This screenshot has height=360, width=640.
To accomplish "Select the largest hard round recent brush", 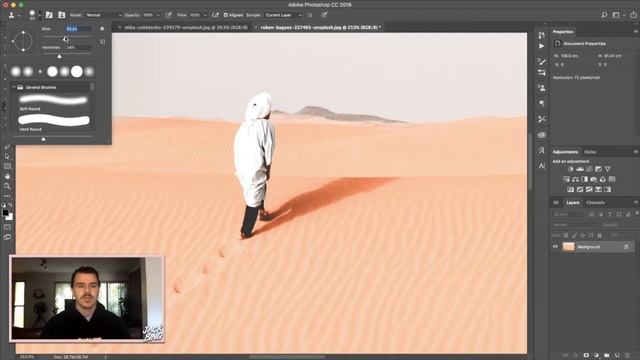I will pyautogui.click(x=77, y=72).
